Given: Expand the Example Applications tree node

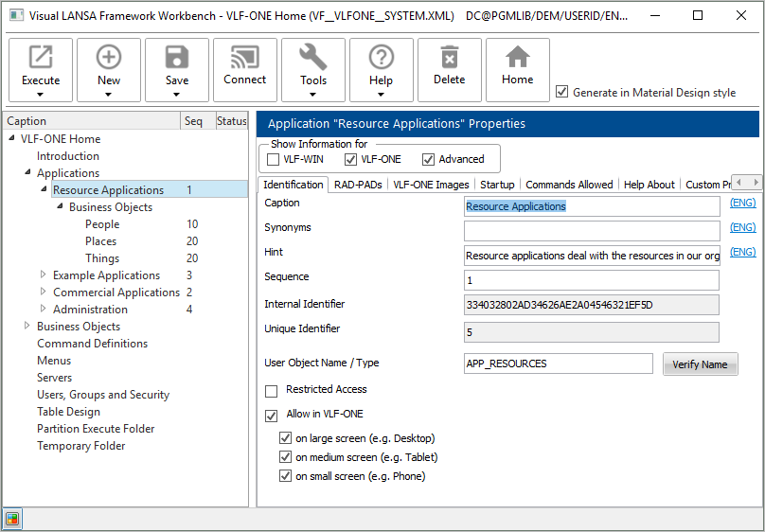Looking at the screenshot, I should [43, 275].
